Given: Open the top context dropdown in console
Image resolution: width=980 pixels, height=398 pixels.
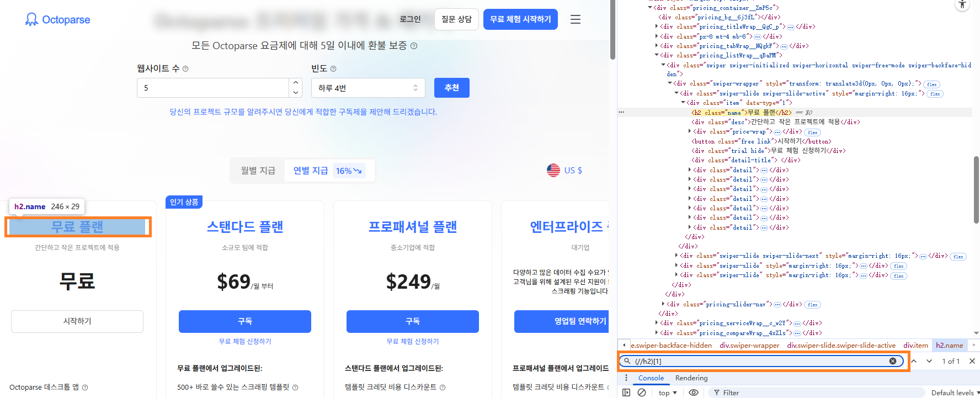Looking at the screenshot, I should [667, 392].
